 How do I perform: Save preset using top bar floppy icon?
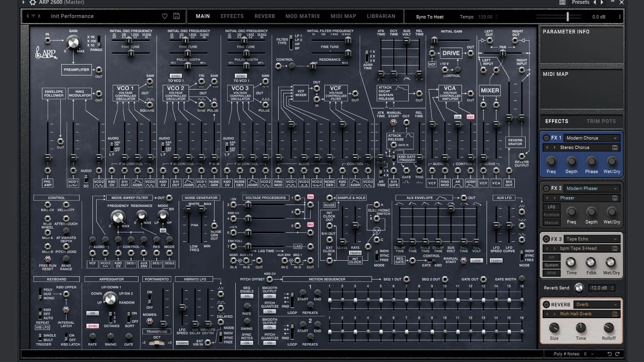click(x=176, y=16)
